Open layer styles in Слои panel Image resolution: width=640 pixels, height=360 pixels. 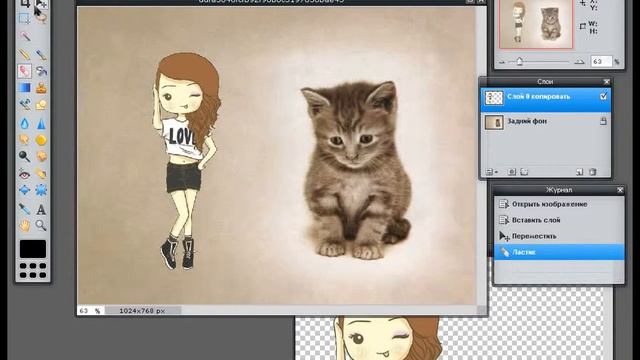(525, 172)
